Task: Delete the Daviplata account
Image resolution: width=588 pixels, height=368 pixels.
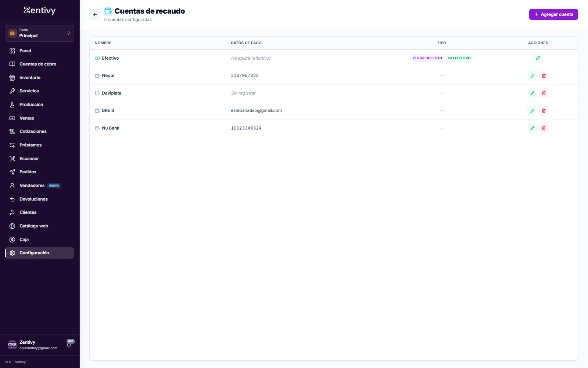Action: 544,93
